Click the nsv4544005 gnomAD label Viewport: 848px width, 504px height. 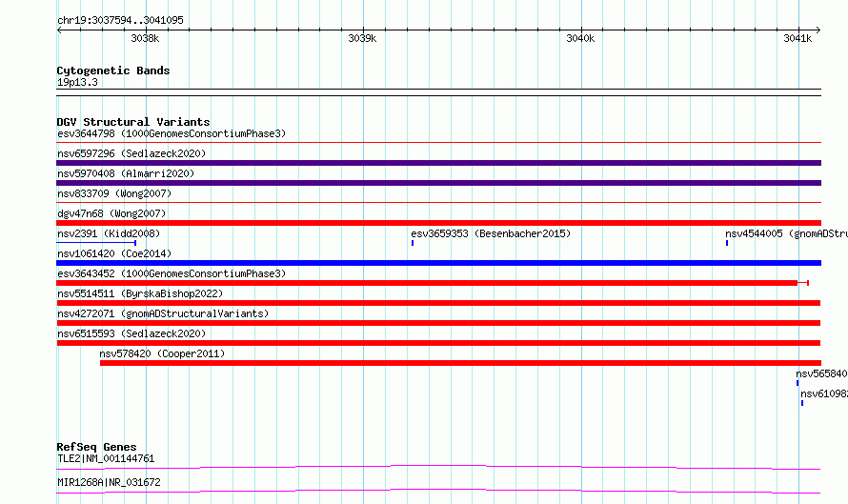pyautogui.click(x=786, y=233)
